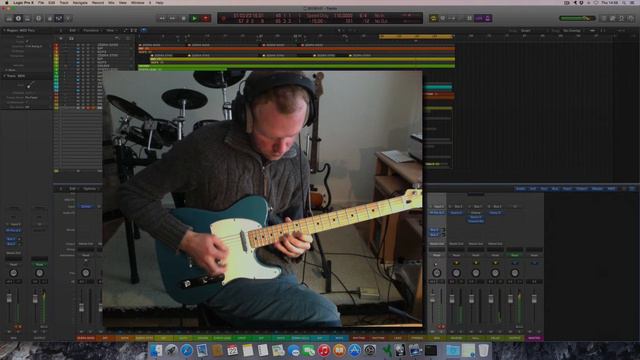Toggle the yellow Cycle mode button
Screen dimensions: 640x360
(433, 18)
